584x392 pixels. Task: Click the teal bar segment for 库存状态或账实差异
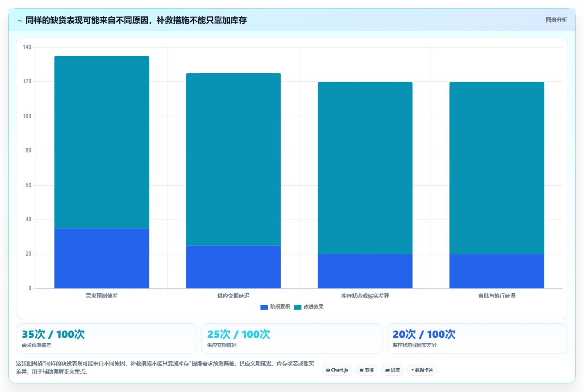pyautogui.click(x=365, y=168)
